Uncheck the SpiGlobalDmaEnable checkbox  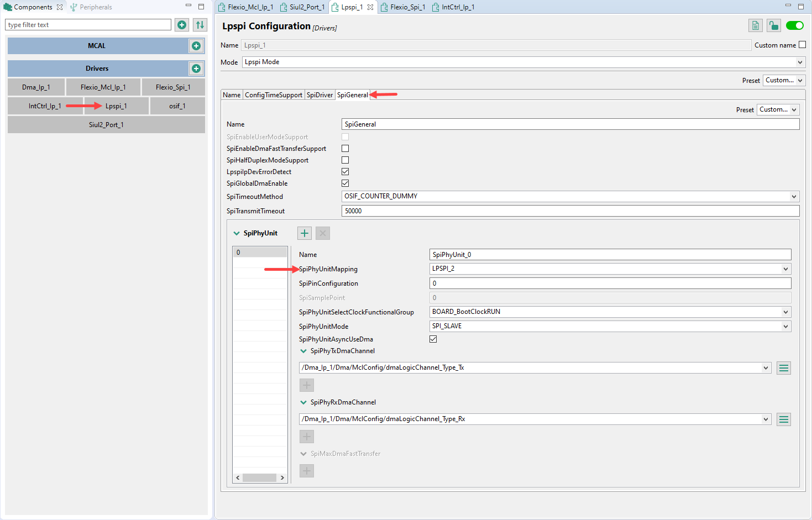(345, 183)
